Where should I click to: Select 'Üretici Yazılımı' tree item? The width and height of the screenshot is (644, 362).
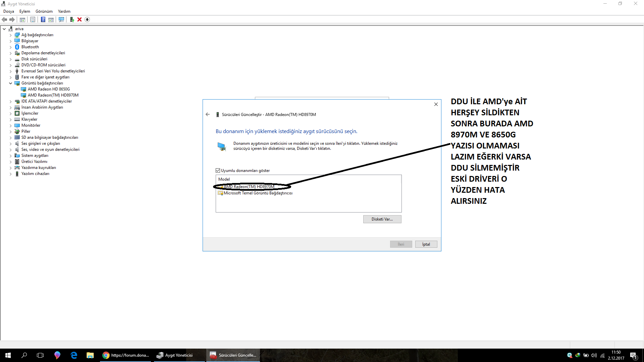(x=34, y=162)
